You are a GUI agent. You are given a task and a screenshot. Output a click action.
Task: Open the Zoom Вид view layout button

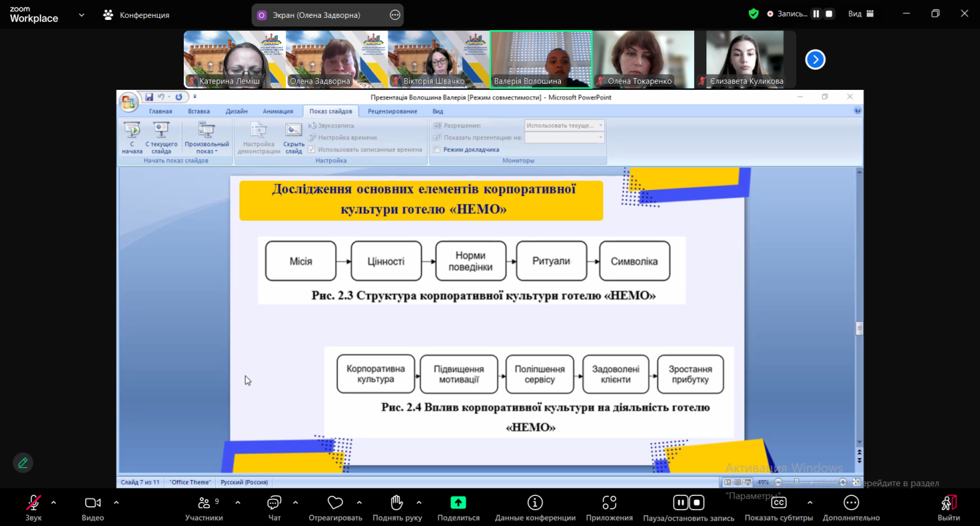click(x=861, y=14)
